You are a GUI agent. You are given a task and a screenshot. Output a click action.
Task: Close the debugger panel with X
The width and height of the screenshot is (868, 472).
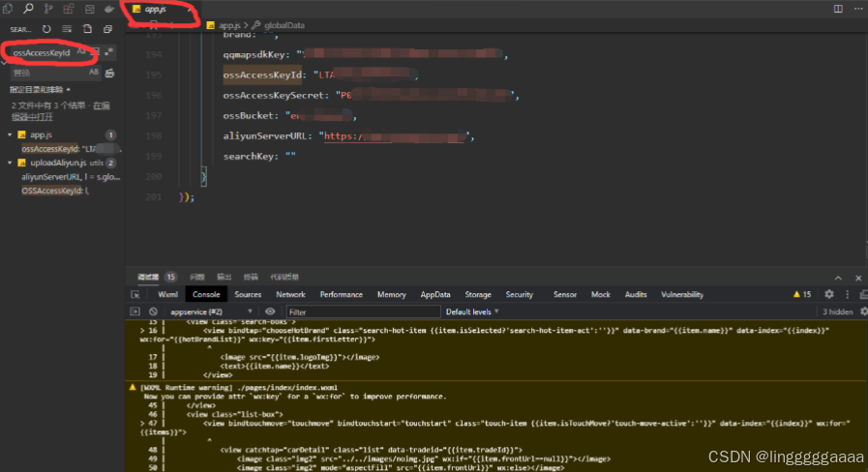click(x=858, y=278)
